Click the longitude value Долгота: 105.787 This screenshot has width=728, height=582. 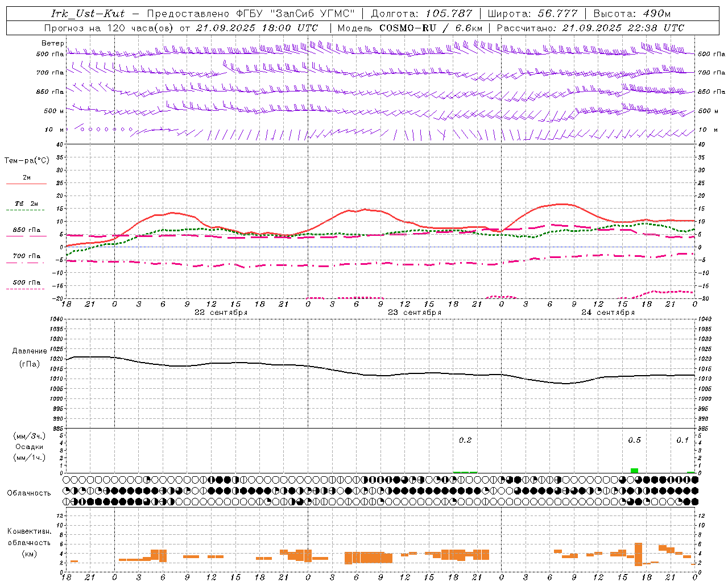pyautogui.click(x=421, y=14)
